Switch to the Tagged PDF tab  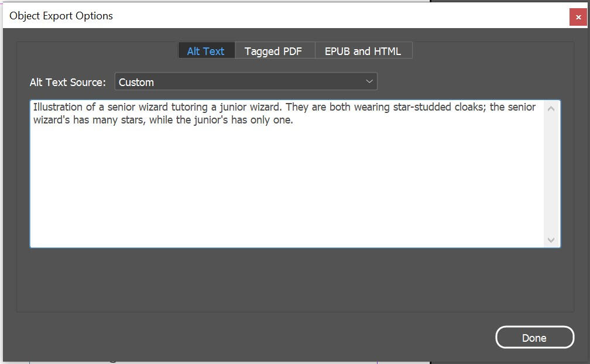point(274,51)
